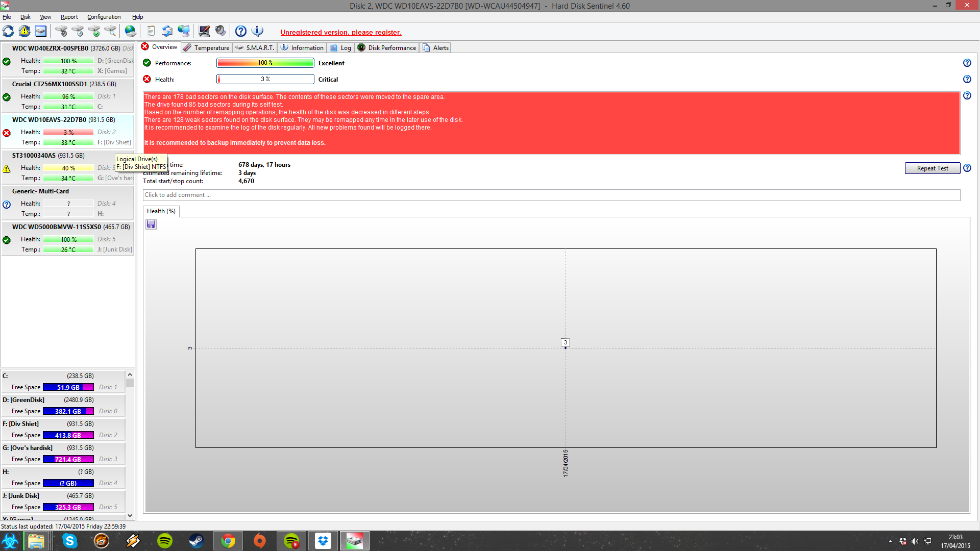Select disk WDC WD5000BMVW-11S5XS0
Viewport: 980px width, 551px height.
(x=68, y=238)
